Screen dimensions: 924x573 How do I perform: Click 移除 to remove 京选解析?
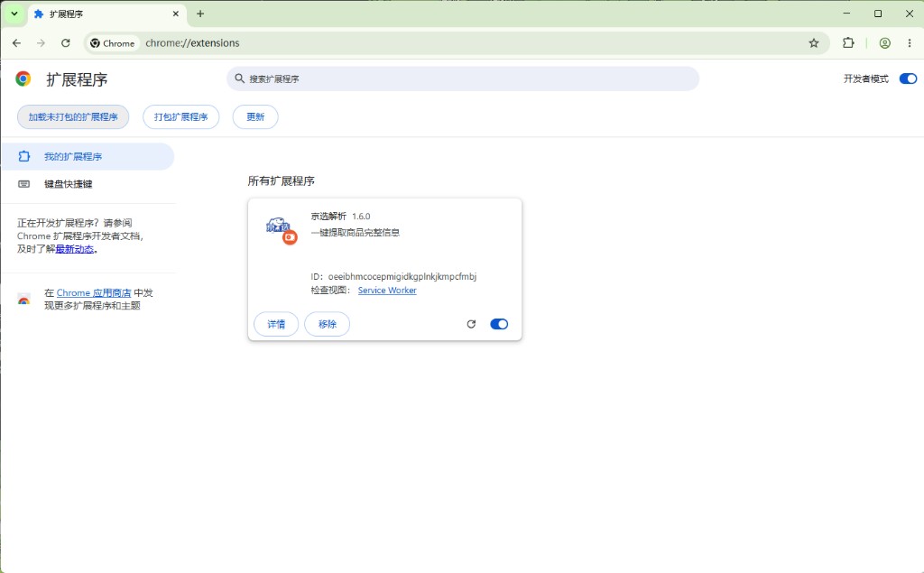(327, 324)
